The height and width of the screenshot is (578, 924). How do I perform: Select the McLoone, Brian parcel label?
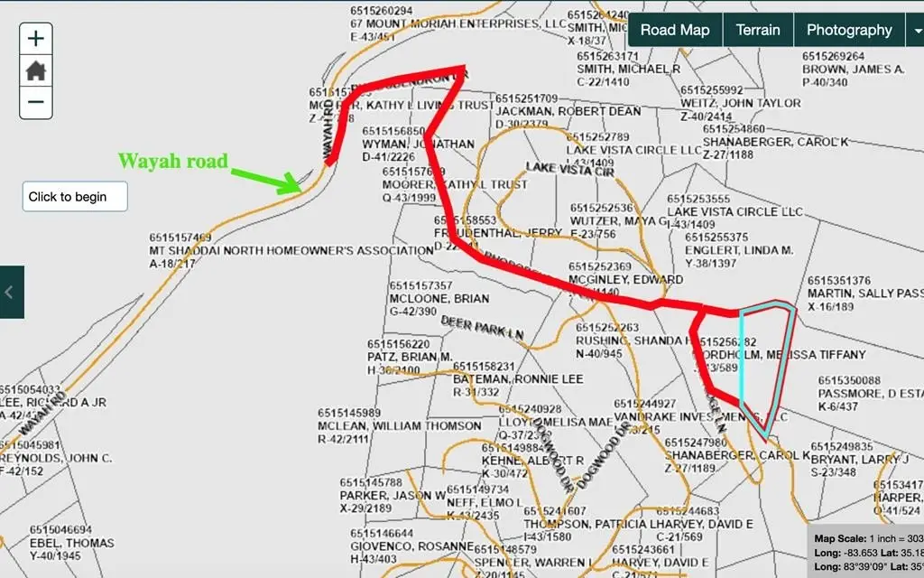coord(439,298)
